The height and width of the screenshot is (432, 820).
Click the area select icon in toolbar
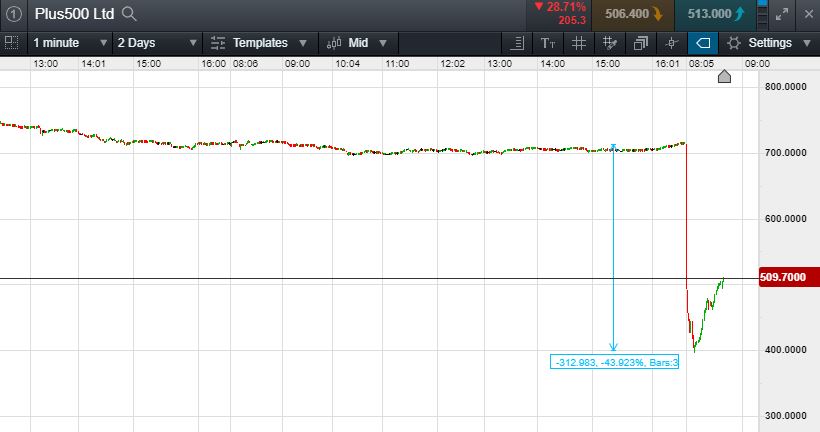[11, 43]
